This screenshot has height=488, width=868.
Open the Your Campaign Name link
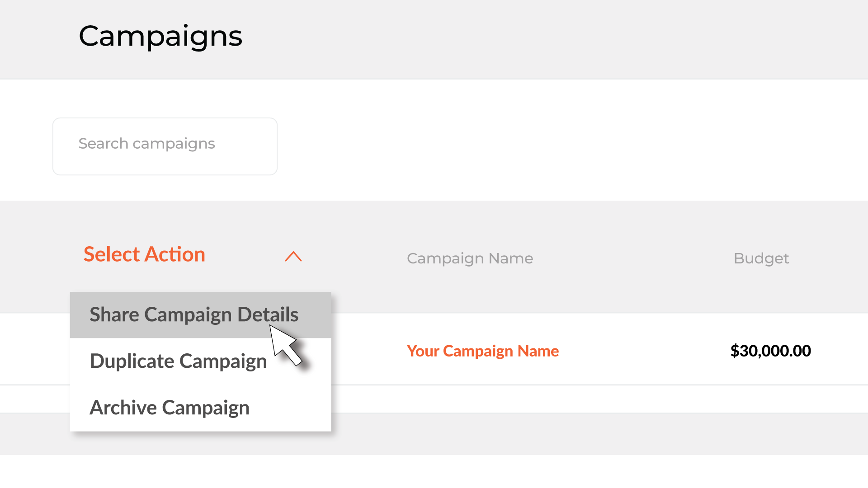pos(482,351)
